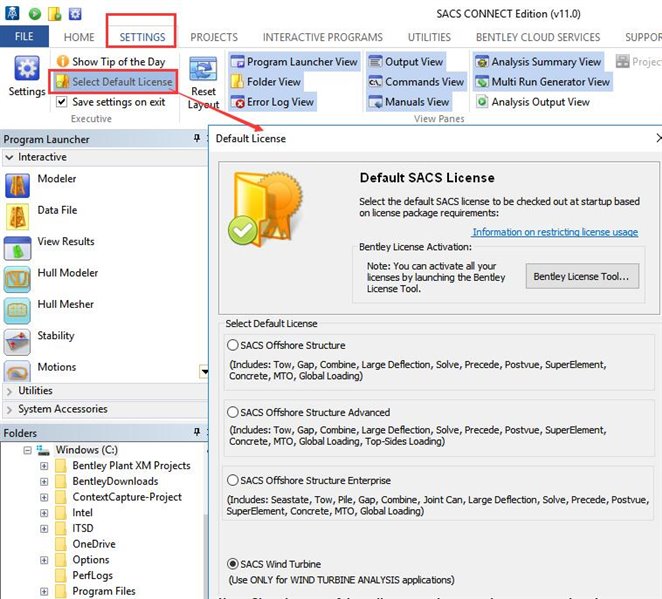Select SACS Offshore Structure license
This screenshot has height=599, width=662.
233,345
